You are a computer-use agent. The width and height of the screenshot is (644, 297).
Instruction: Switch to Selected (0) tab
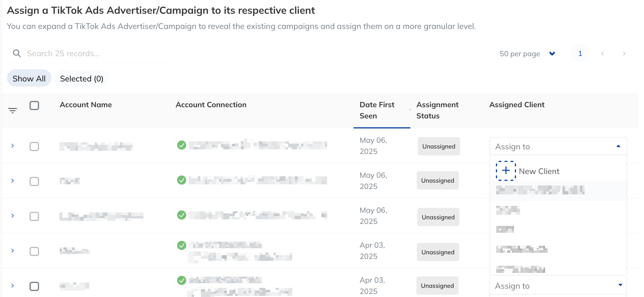82,79
